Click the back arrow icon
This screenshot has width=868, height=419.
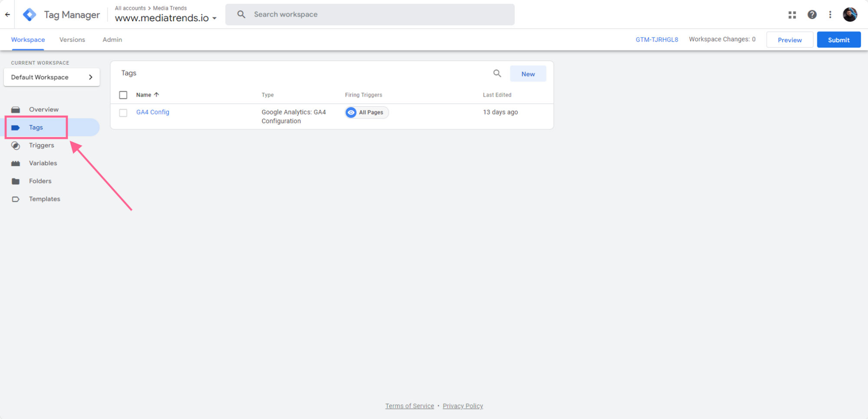point(7,14)
